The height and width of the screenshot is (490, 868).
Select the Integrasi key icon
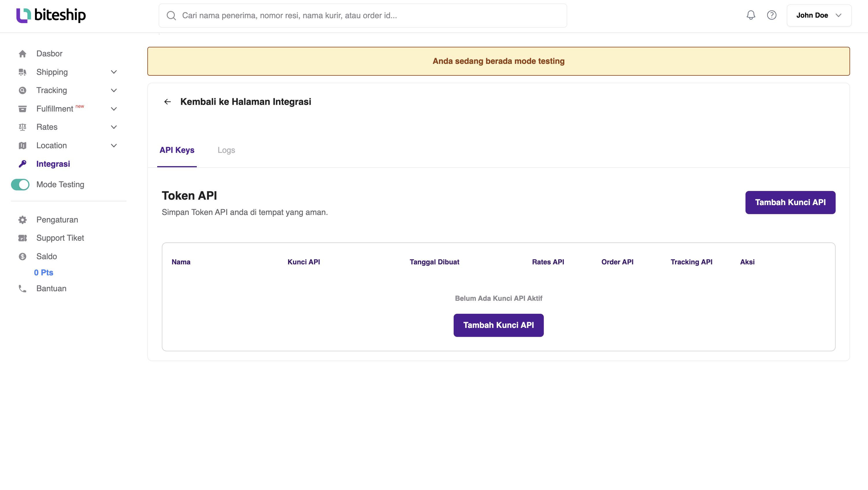(x=22, y=164)
